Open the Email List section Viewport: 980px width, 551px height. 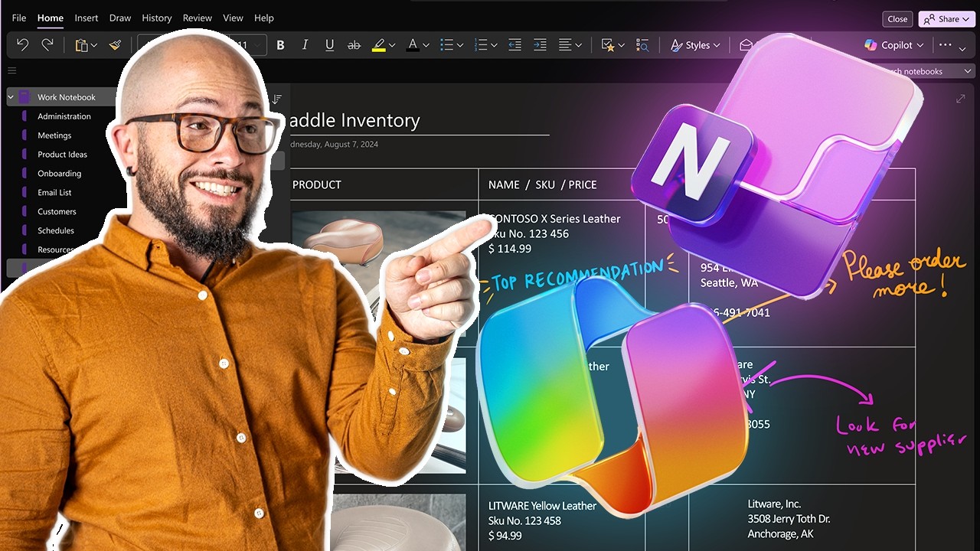click(54, 193)
